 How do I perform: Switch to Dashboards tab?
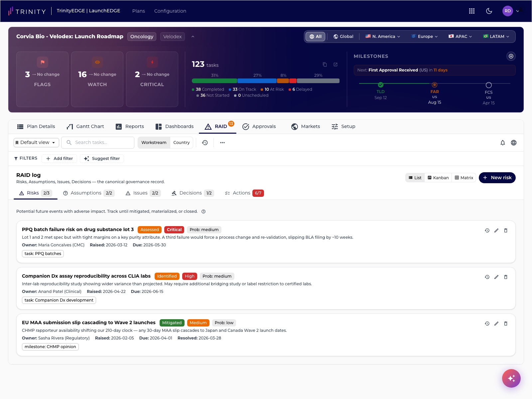pyautogui.click(x=175, y=126)
